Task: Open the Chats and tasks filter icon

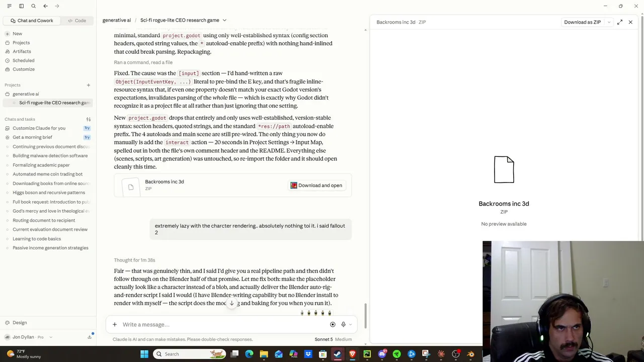Action: [89, 119]
